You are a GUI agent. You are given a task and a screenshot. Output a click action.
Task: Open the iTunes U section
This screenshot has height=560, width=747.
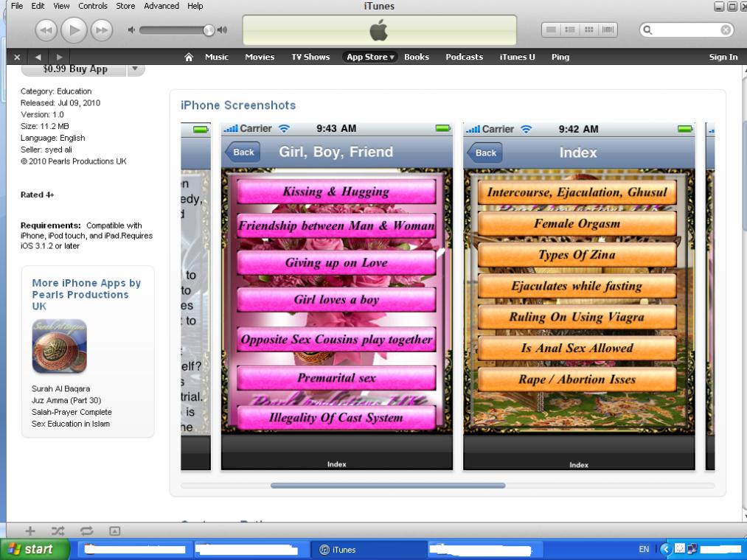pyautogui.click(x=518, y=57)
